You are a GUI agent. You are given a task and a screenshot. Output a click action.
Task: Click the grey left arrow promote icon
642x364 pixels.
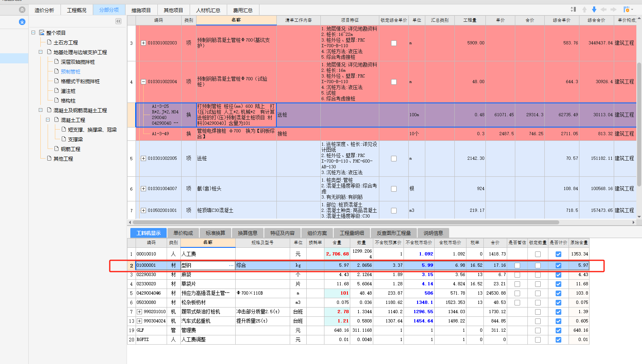tap(604, 9)
